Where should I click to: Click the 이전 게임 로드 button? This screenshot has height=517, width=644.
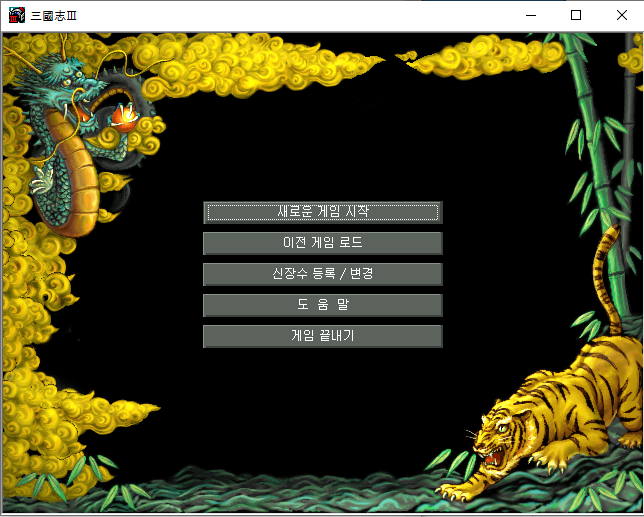(x=323, y=243)
